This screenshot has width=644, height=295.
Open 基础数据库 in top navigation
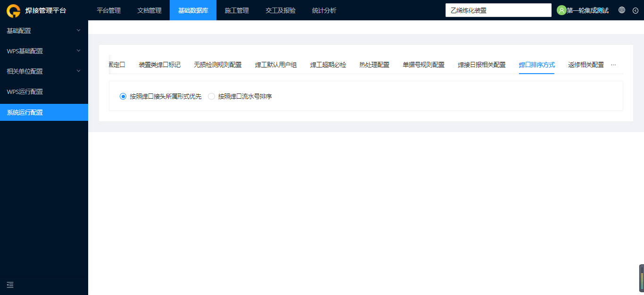point(193,10)
